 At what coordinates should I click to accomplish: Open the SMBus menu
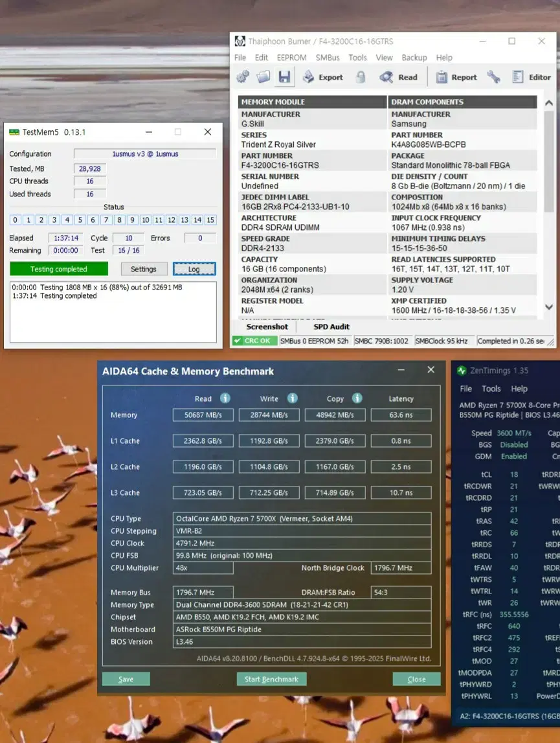point(328,58)
